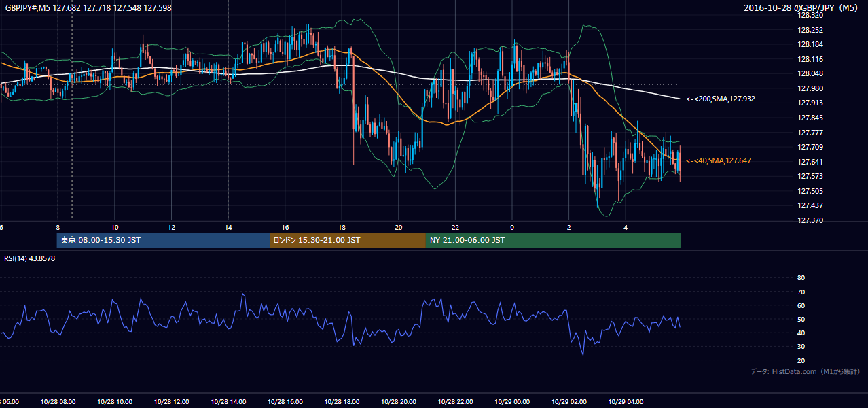Click the 127.573 price axis label
Viewport: 868px width, 408px height.
(810, 176)
